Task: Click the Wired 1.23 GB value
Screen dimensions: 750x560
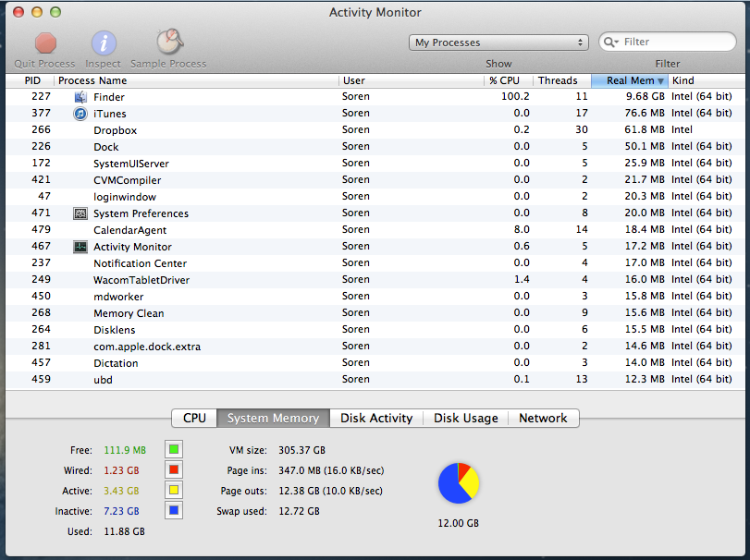Action: [x=121, y=470]
